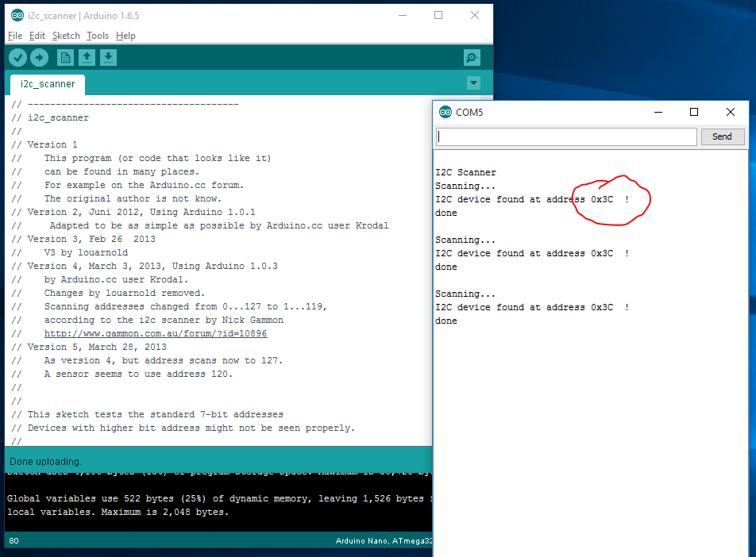756x557 pixels.
Task: Click the Arduino logo in COM5 title bar
Action: [445, 112]
